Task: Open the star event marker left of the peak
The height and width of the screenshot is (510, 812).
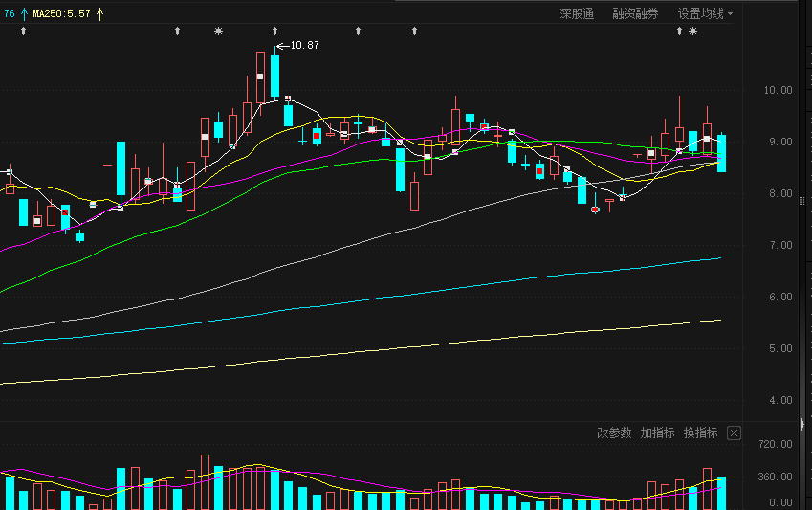Action: pyautogui.click(x=218, y=32)
